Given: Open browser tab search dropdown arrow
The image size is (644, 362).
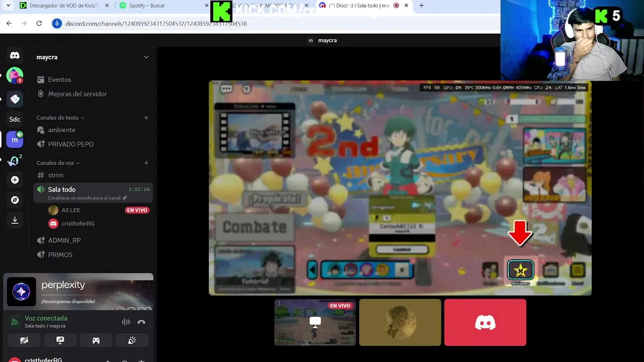Looking at the screenshot, I should (x=8, y=6).
